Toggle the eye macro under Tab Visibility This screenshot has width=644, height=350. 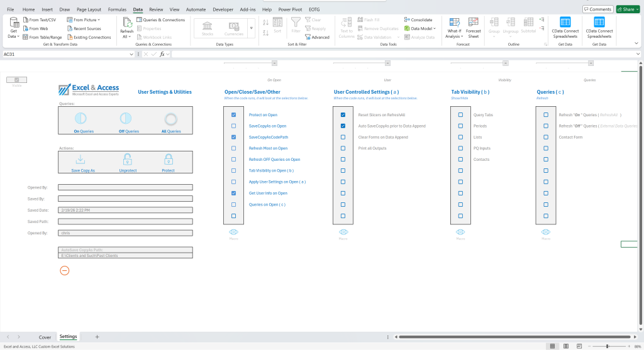click(460, 232)
